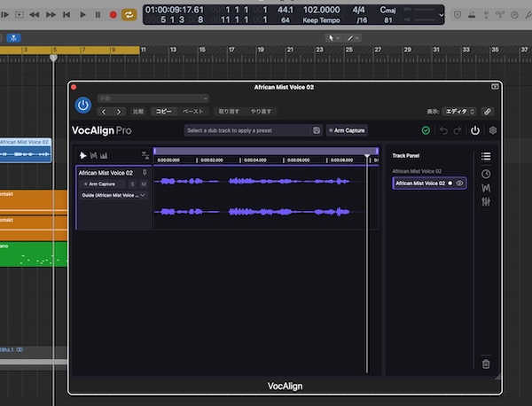Viewport: 532px width, 406px height.
Task: Toggle eye visibility for African Mist Voice 02
Action: pyautogui.click(x=459, y=183)
